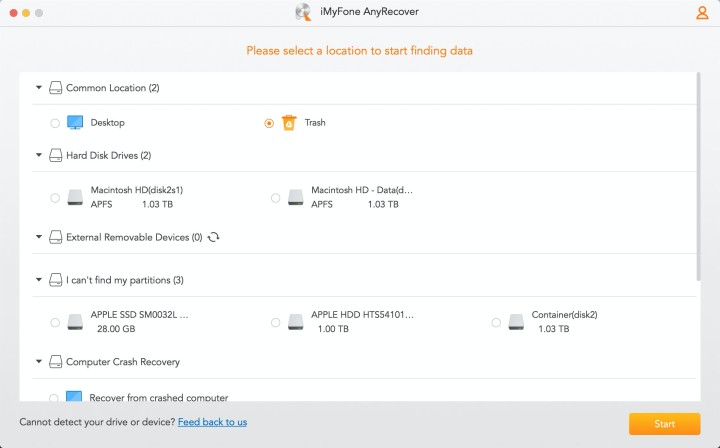Click the Desktop monitor icon
The height and width of the screenshot is (448, 720).
(x=75, y=123)
